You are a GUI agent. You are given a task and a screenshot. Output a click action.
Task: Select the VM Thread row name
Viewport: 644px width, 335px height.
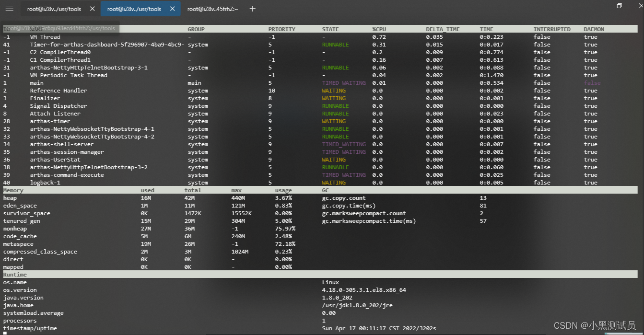click(x=45, y=37)
